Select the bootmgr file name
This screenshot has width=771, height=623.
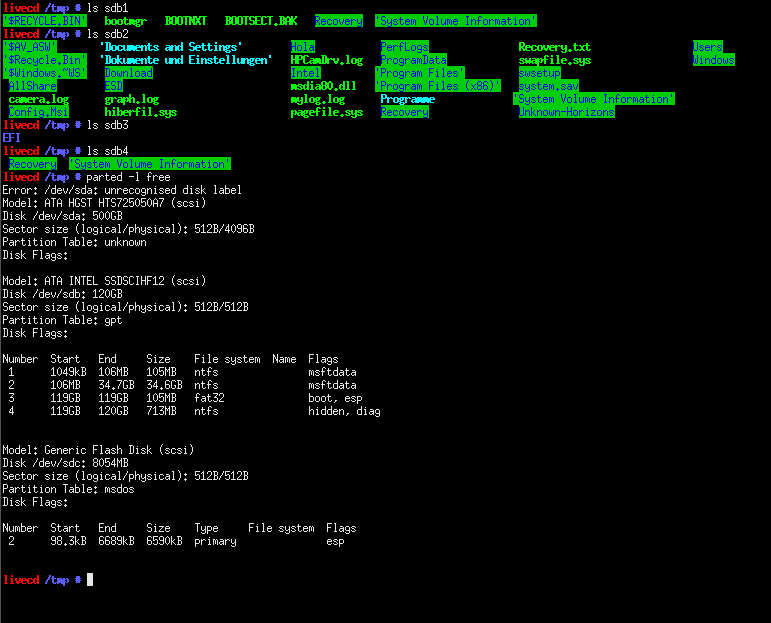pos(125,21)
